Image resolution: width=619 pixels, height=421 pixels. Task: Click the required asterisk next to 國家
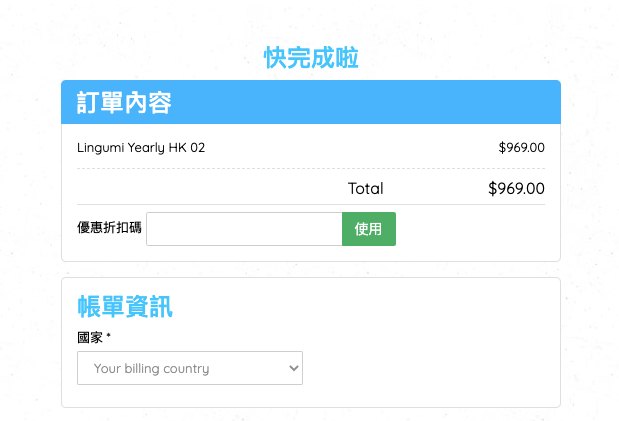[109, 336]
